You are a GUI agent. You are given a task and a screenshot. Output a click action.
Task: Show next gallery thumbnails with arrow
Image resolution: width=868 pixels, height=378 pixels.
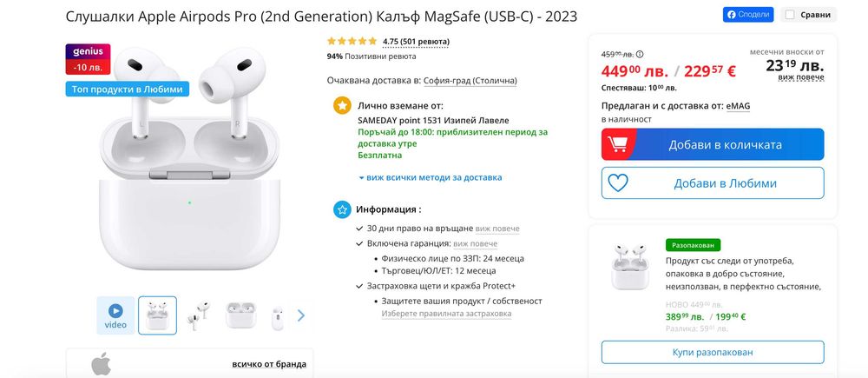(301, 315)
